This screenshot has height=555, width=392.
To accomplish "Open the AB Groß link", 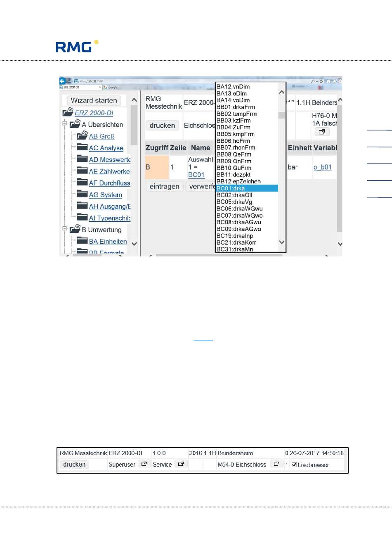I will coord(102,136).
